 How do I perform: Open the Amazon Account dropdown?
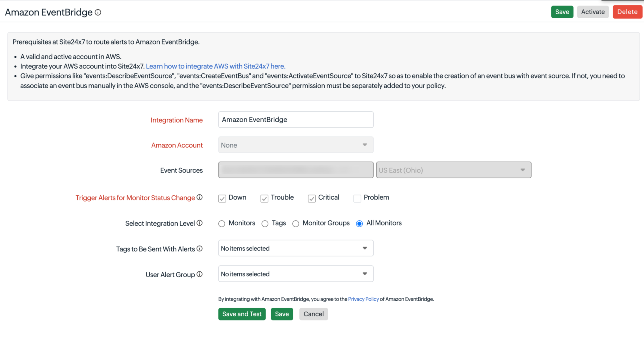tap(296, 145)
